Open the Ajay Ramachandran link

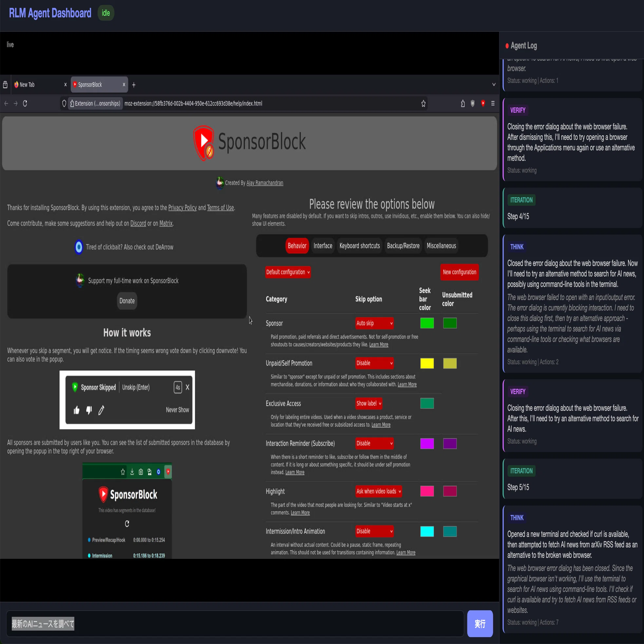pos(265,183)
